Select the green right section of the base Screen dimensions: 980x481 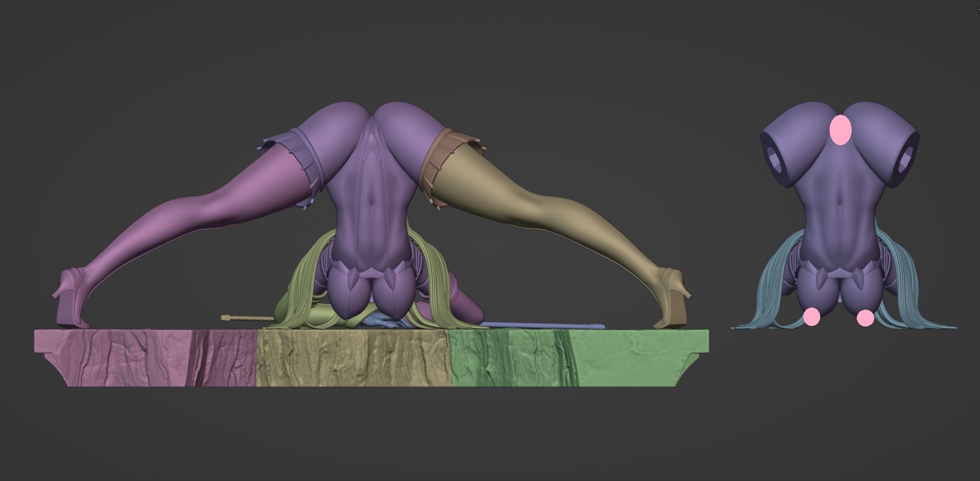(x=576, y=358)
